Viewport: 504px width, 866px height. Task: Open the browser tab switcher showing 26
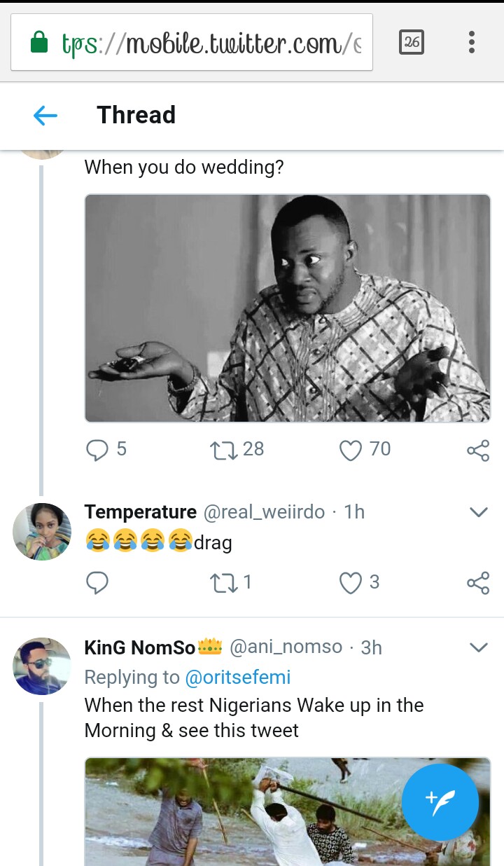[412, 42]
